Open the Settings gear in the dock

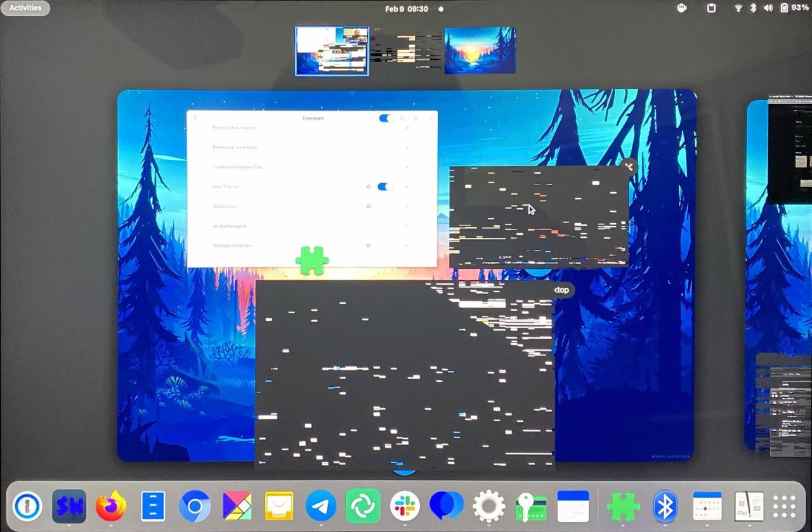click(488, 506)
